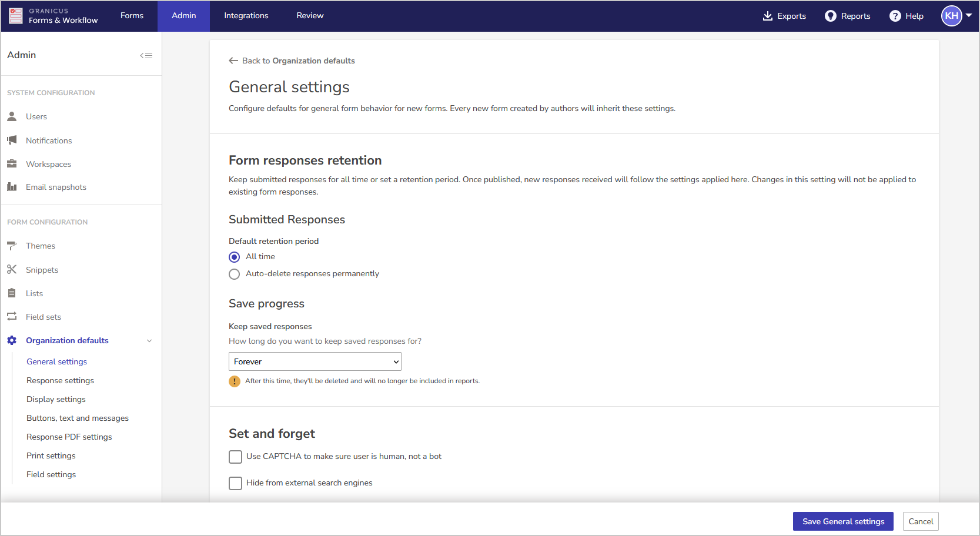Select the Themes brush icon
The height and width of the screenshot is (536, 980).
click(x=12, y=246)
